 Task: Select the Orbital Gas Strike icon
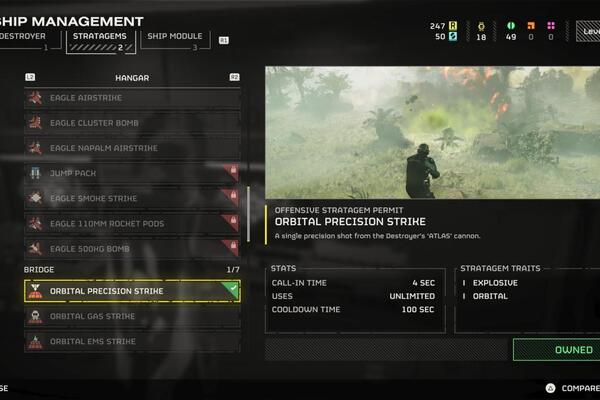[35, 316]
